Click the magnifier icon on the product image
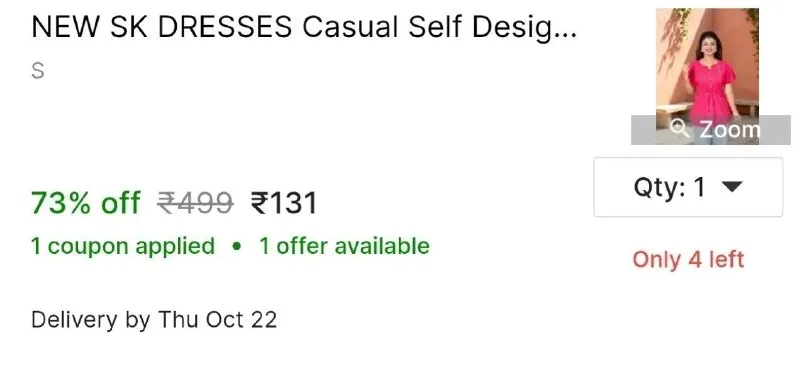 [679, 130]
